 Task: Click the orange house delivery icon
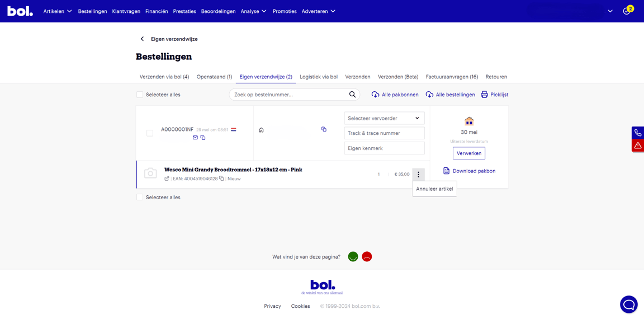coord(469,121)
